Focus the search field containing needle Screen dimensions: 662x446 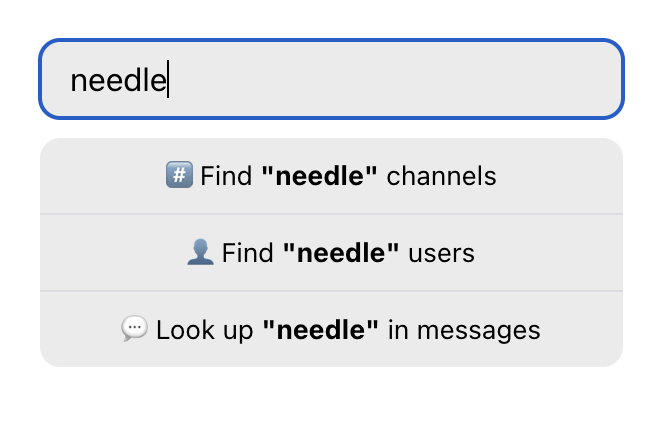331,79
